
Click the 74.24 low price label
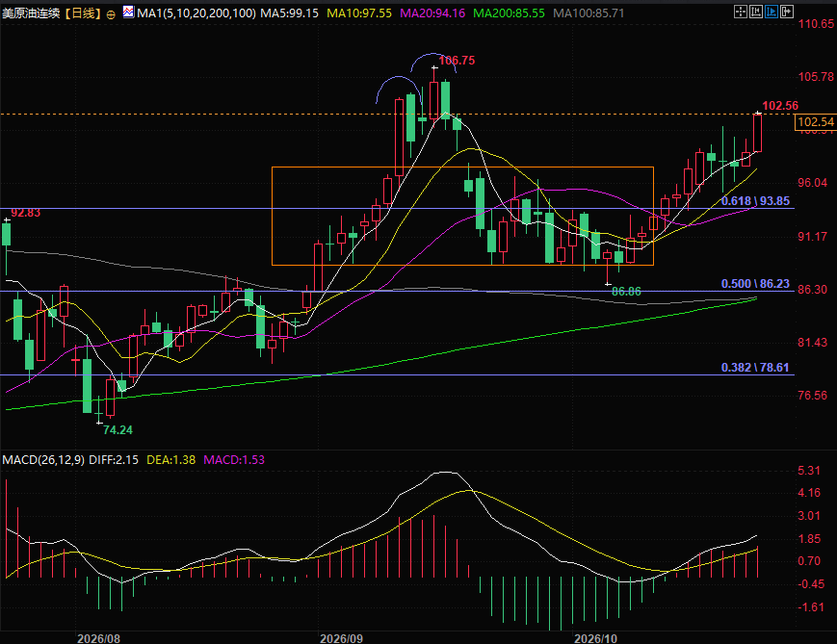[x=118, y=430]
